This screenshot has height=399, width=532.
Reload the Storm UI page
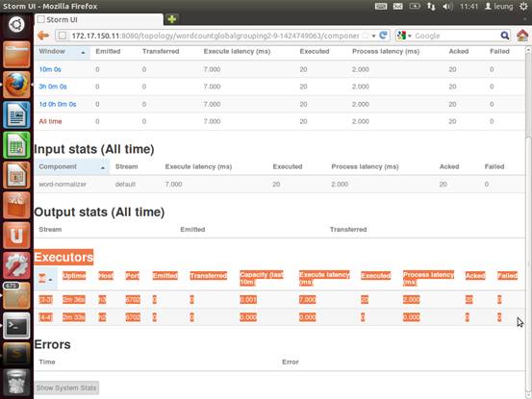(x=383, y=36)
